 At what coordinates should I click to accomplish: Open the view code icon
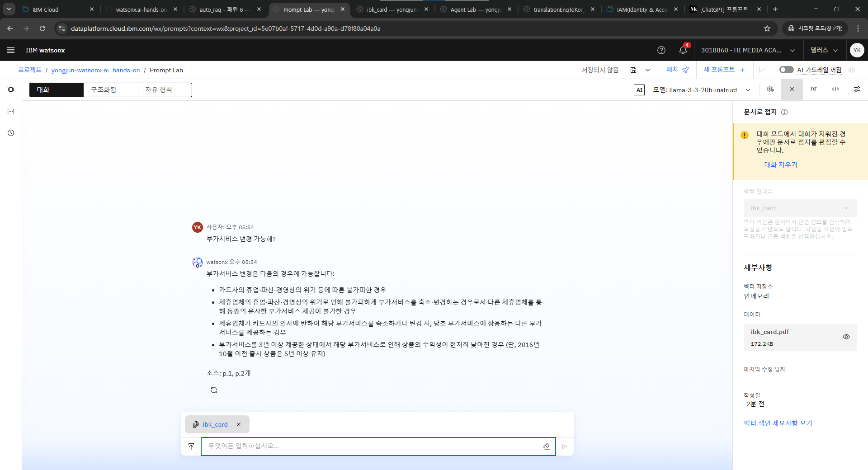[835, 89]
